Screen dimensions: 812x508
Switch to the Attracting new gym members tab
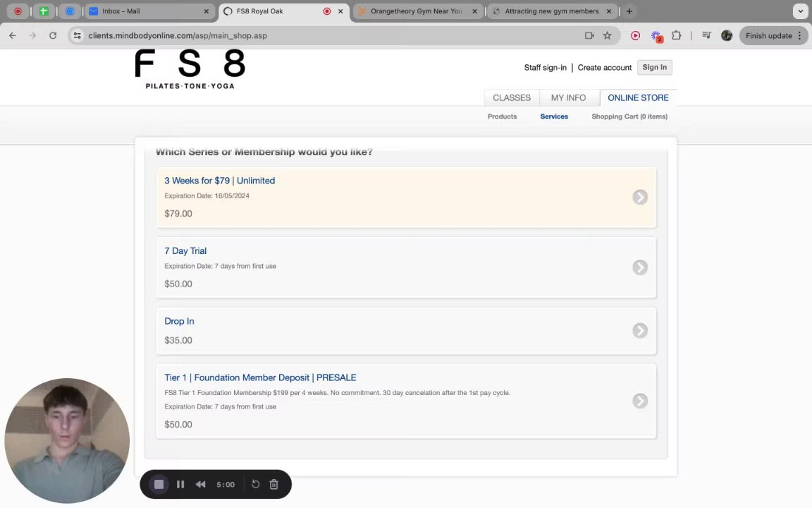(x=551, y=11)
